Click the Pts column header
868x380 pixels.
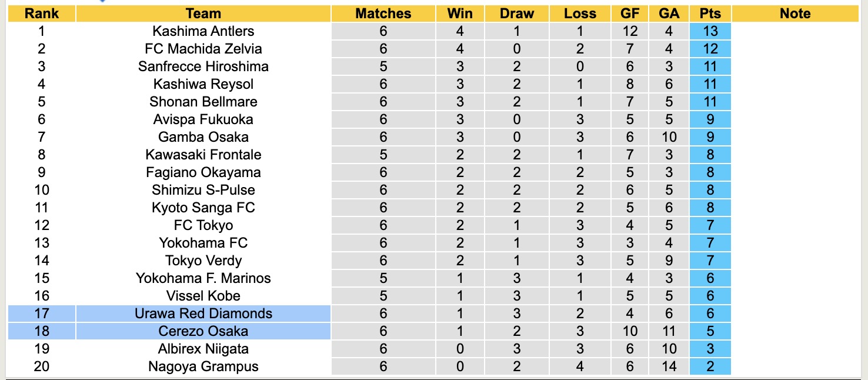click(710, 14)
